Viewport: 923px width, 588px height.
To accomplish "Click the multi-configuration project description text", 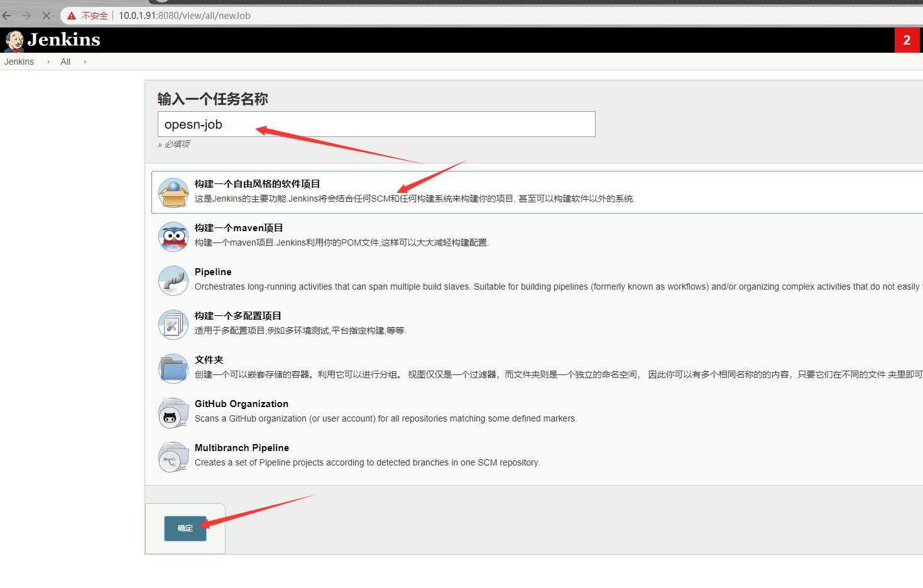I will click(300, 330).
